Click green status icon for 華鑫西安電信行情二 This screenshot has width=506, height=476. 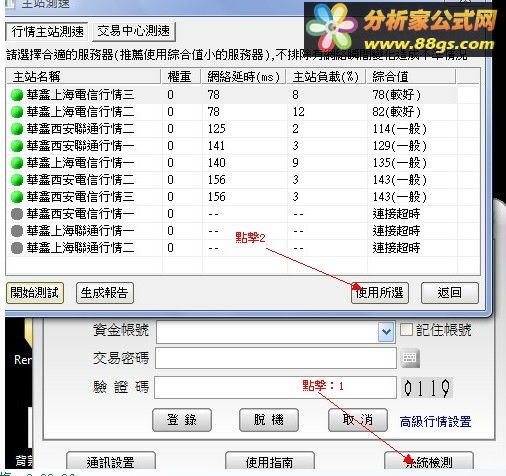tap(17, 180)
